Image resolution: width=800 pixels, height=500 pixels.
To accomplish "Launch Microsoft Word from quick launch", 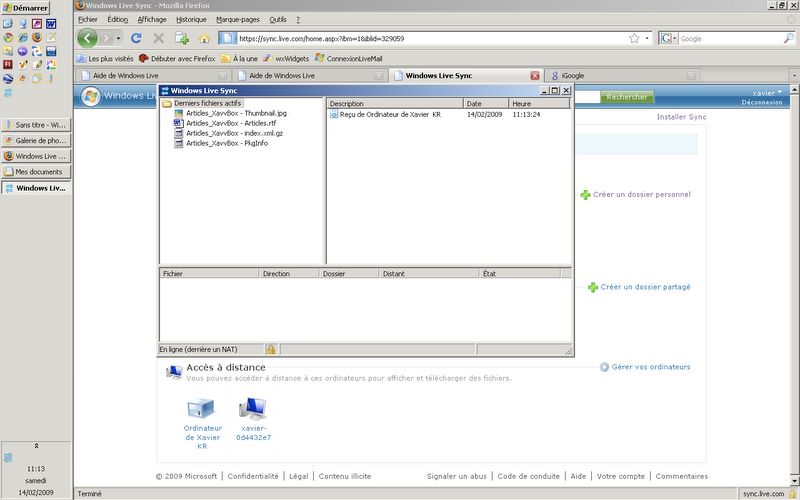I will pyautogui.click(x=51, y=23).
